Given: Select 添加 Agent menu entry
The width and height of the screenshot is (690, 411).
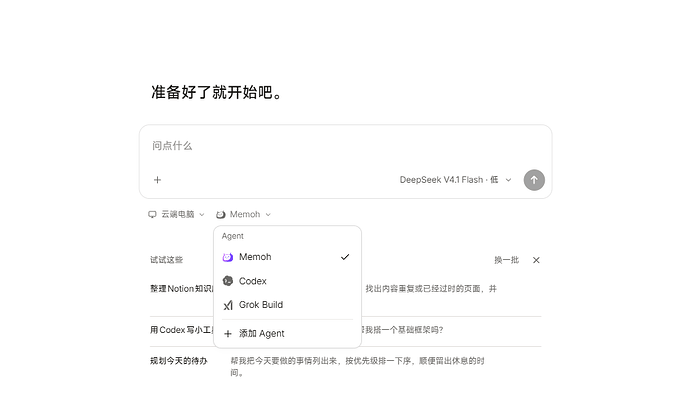Looking at the screenshot, I should [287, 334].
